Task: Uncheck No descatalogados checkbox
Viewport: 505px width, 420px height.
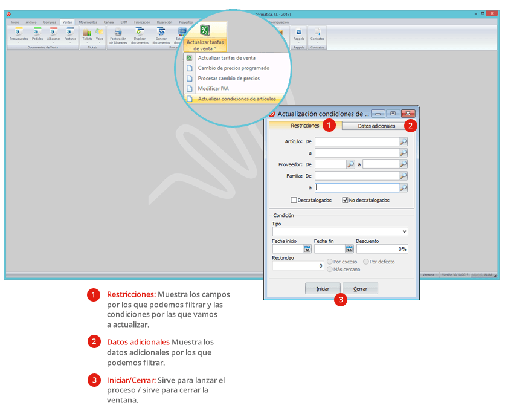Action: [x=346, y=200]
